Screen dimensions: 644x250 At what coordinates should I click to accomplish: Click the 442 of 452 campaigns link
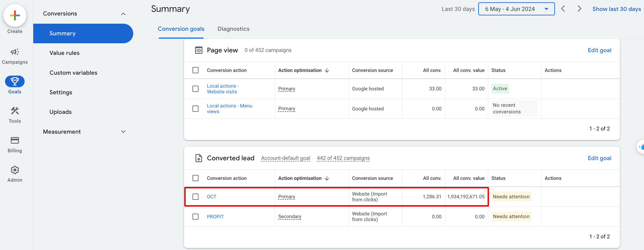coord(343,158)
